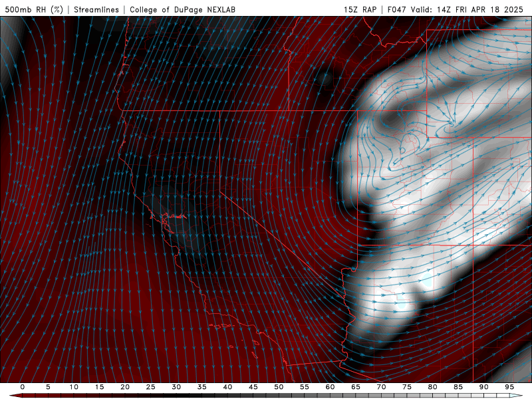
Task: Click the "30" value on the color scale
Action: 176,387
